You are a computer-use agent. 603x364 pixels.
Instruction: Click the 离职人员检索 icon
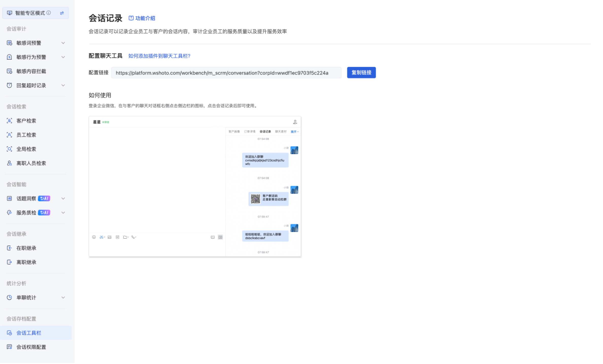[x=9, y=163]
